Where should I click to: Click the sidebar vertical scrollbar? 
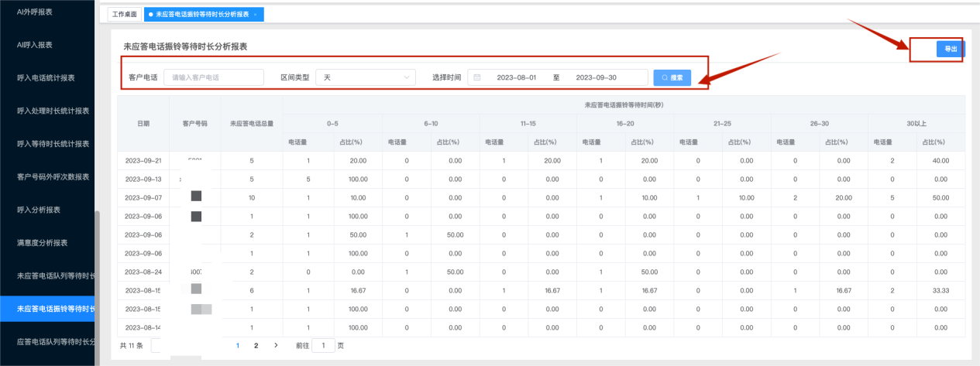pyautogui.click(x=97, y=286)
